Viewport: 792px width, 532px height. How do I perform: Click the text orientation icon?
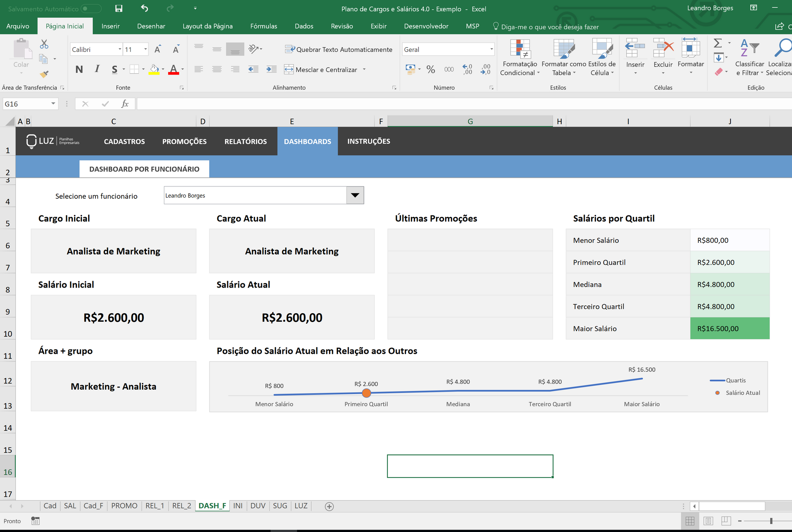click(x=254, y=49)
